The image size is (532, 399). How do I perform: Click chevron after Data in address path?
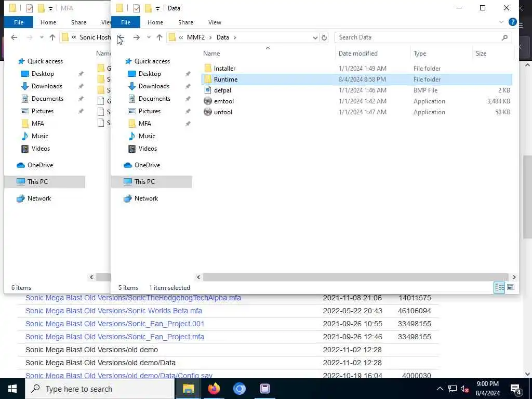[x=235, y=37]
